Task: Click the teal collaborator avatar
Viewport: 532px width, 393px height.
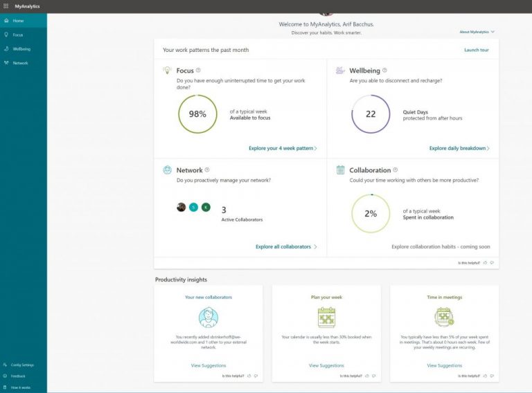Action: click(x=193, y=207)
